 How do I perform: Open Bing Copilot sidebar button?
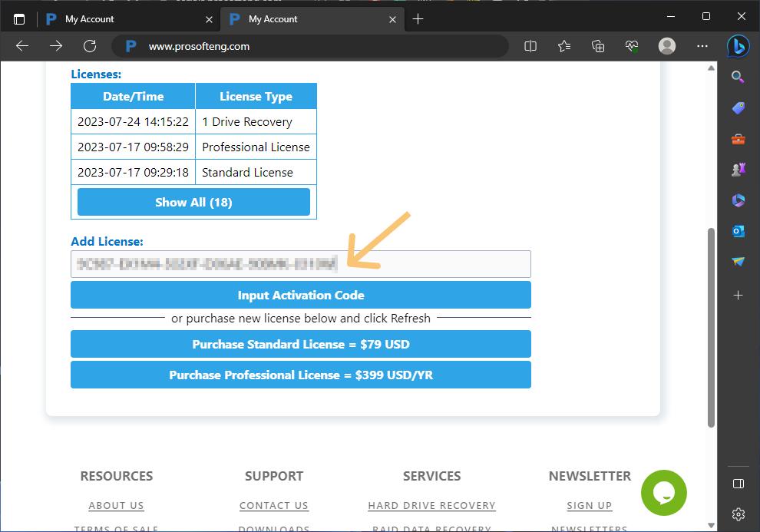tap(738, 46)
